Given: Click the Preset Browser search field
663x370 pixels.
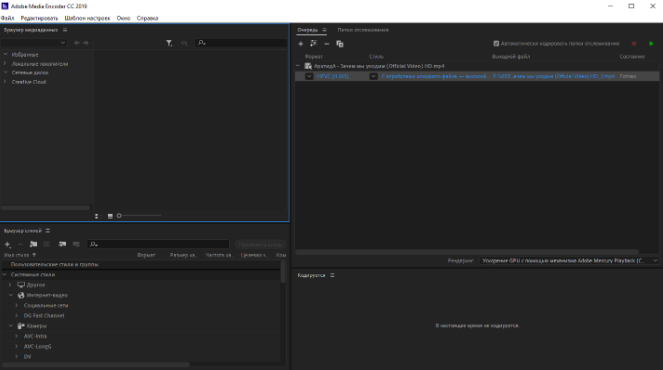Looking at the screenshot, I should click(x=158, y=244).
